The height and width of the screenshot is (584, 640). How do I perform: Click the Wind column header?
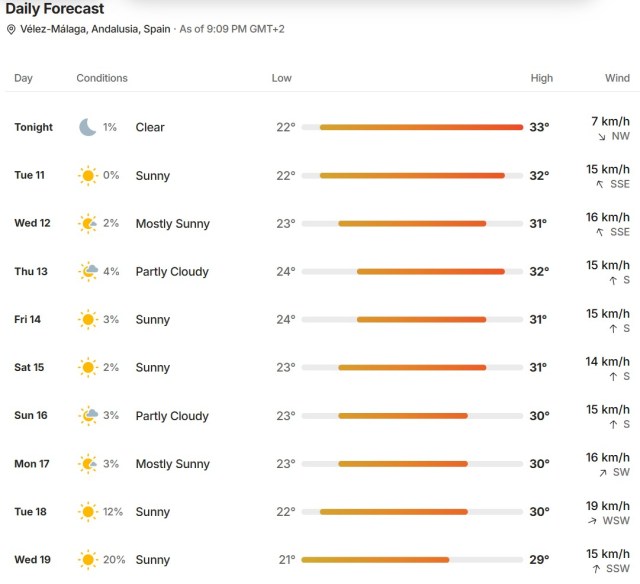pos(617,78)
